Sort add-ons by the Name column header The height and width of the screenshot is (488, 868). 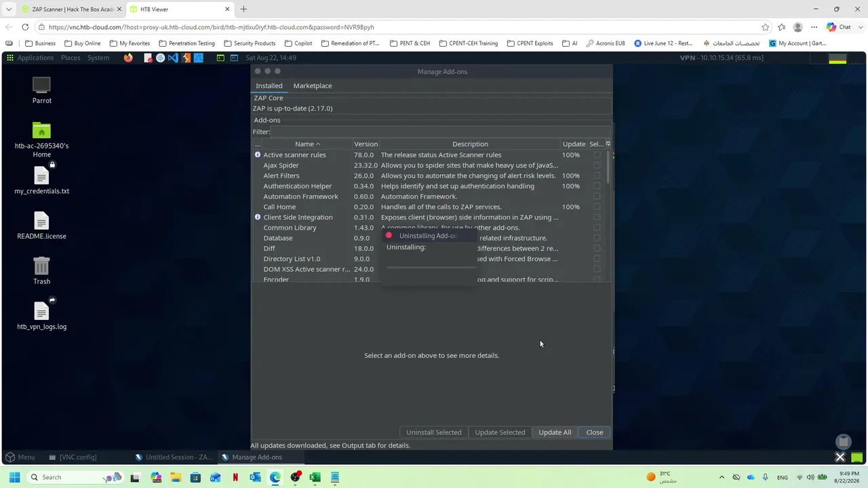(307, 144)
